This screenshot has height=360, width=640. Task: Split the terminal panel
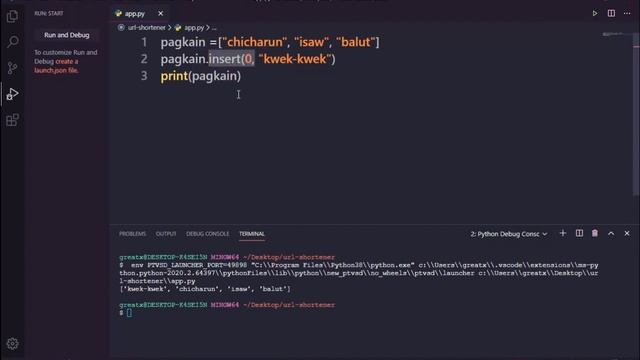click(x=579, y=233)
